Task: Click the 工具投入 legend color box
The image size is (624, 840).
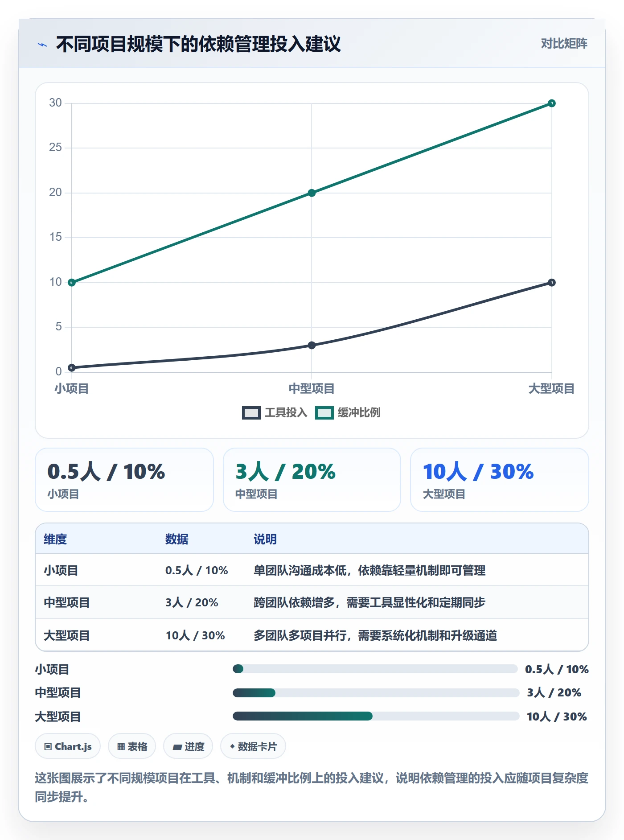Action: pyautogui.click(x=251, y=413)
